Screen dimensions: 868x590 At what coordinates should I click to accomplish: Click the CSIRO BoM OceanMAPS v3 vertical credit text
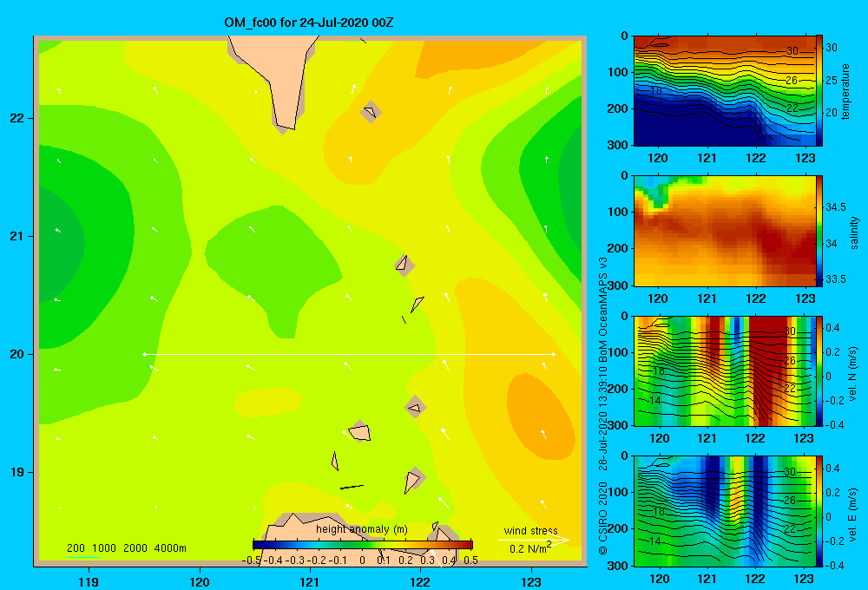coord(603,407)
